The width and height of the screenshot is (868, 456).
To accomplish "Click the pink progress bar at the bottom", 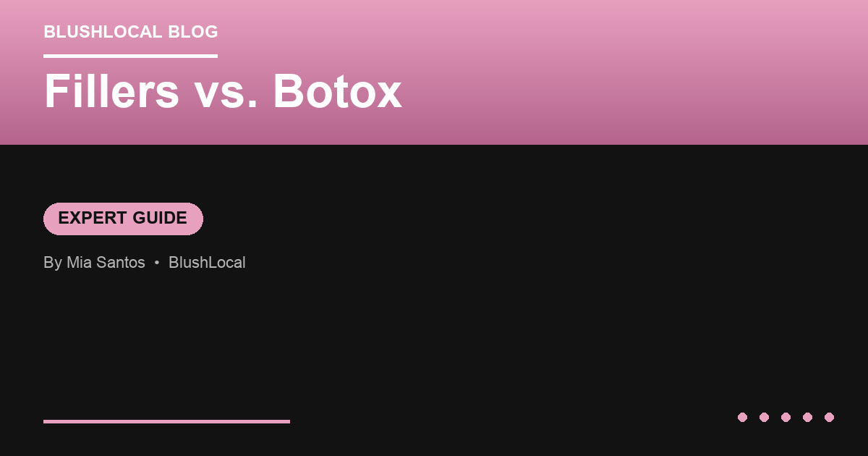I will [x=166, y=421].
